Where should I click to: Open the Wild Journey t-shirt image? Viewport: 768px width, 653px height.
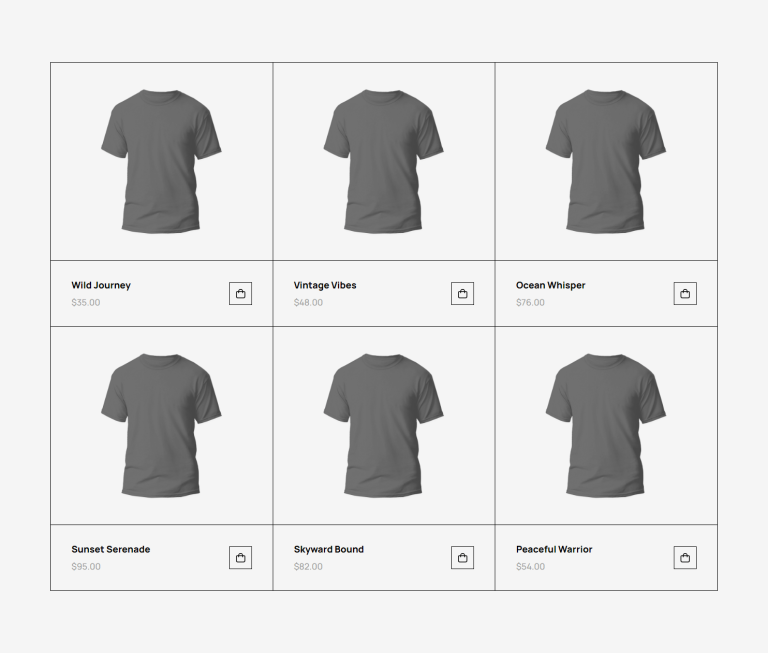click(161, 161)
